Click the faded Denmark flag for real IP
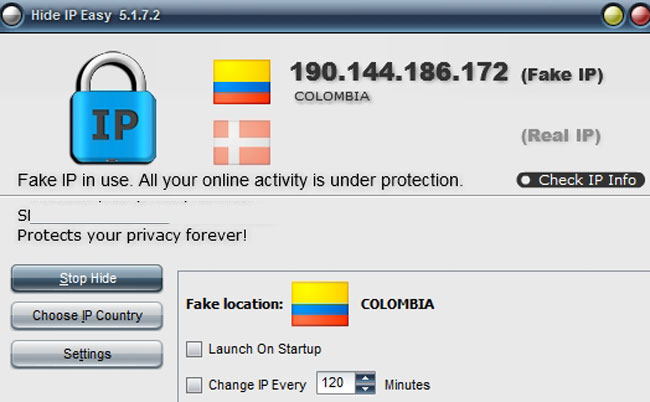This screenshot has width=650, height=402. (242, 143)
